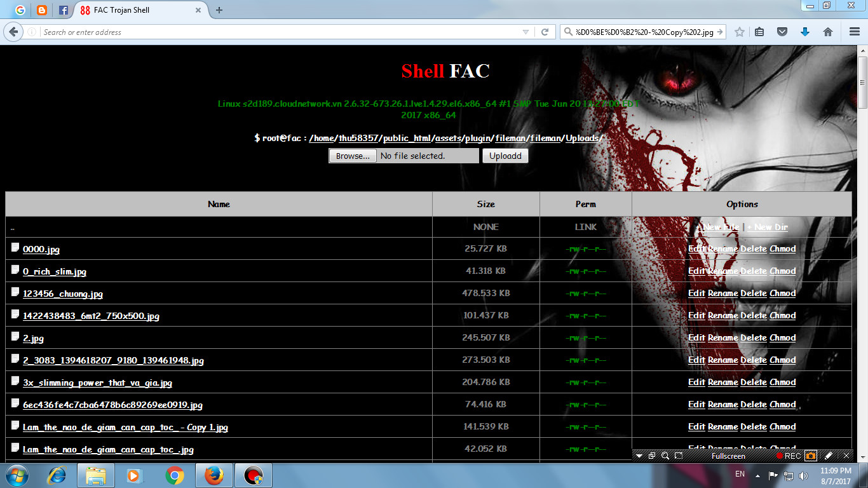
Task: Go back with the browser back arrow
Action: (x=14, y=32)
